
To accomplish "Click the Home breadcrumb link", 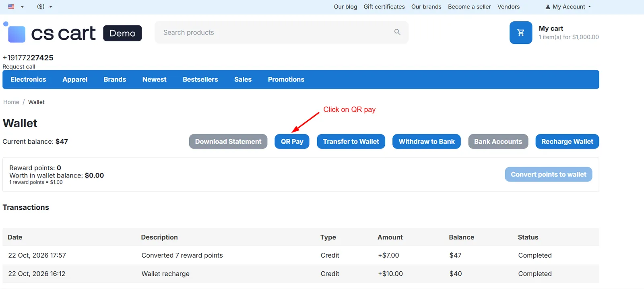I will (11, 102).
